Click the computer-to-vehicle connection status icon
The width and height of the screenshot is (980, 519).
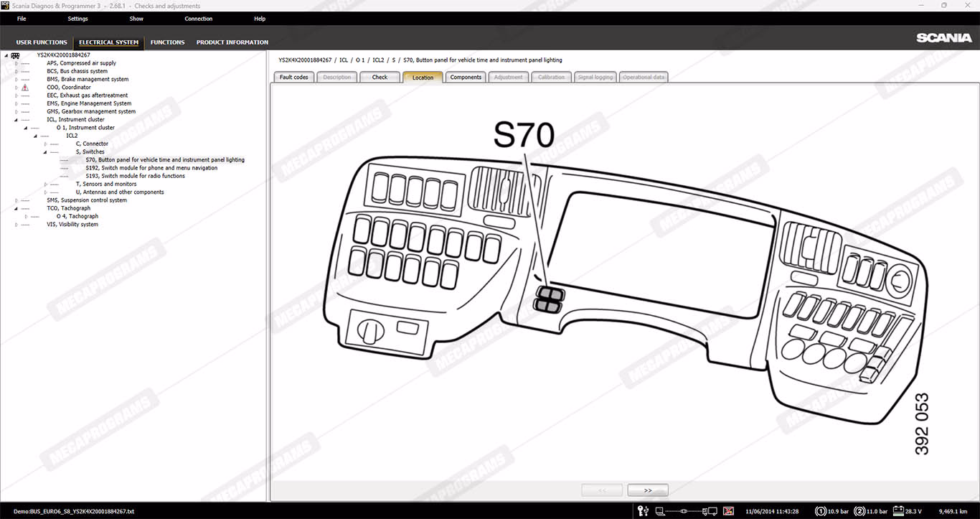(x=686, y=511)
